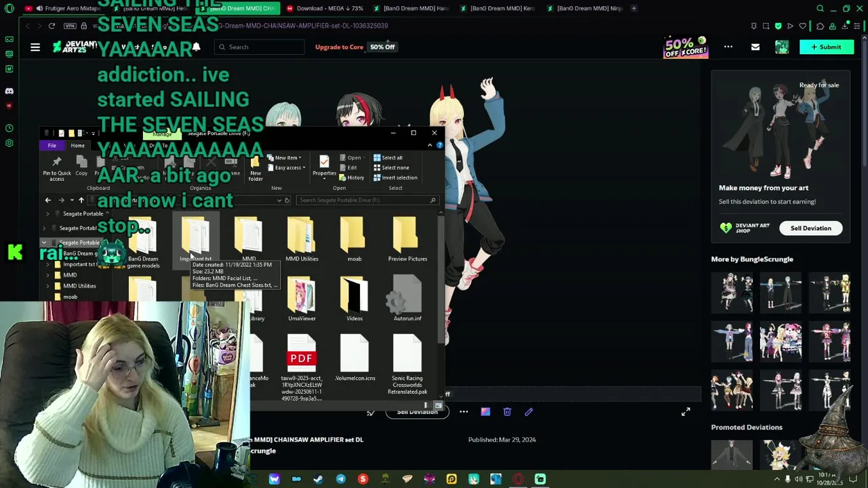Click Select none in Explorer ribbon

(391, 167)
